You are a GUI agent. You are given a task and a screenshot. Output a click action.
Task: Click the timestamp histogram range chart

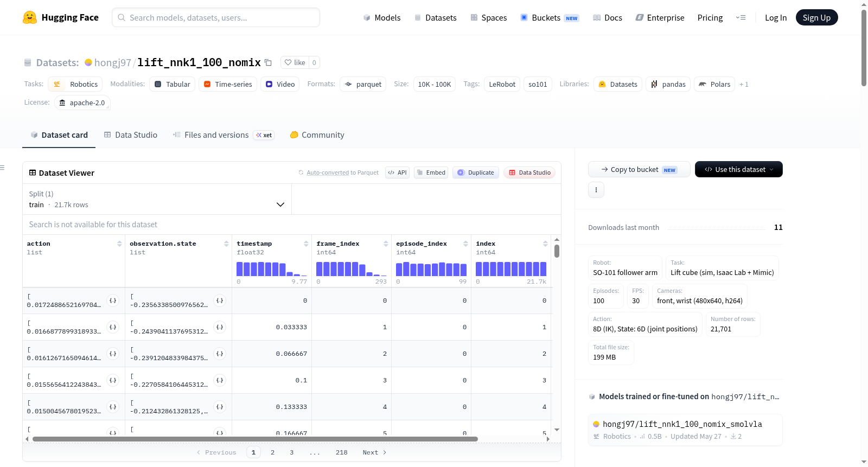[272, 269]
